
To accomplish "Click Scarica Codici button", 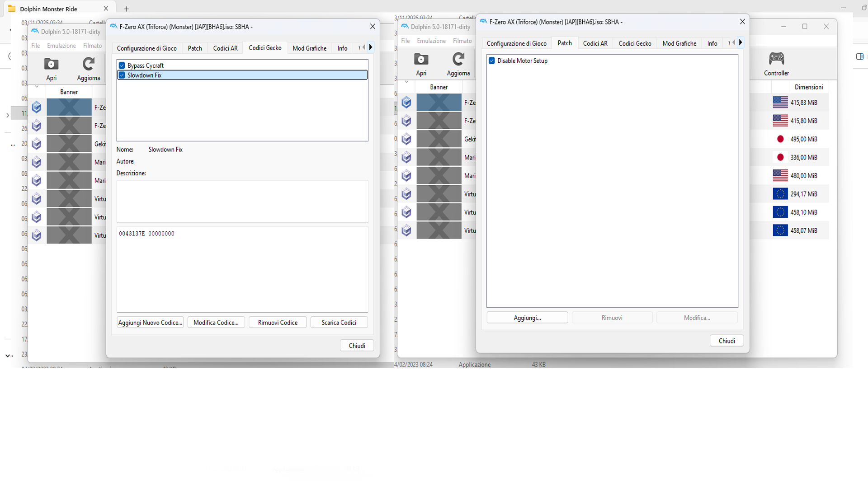I will click(339, 323).
